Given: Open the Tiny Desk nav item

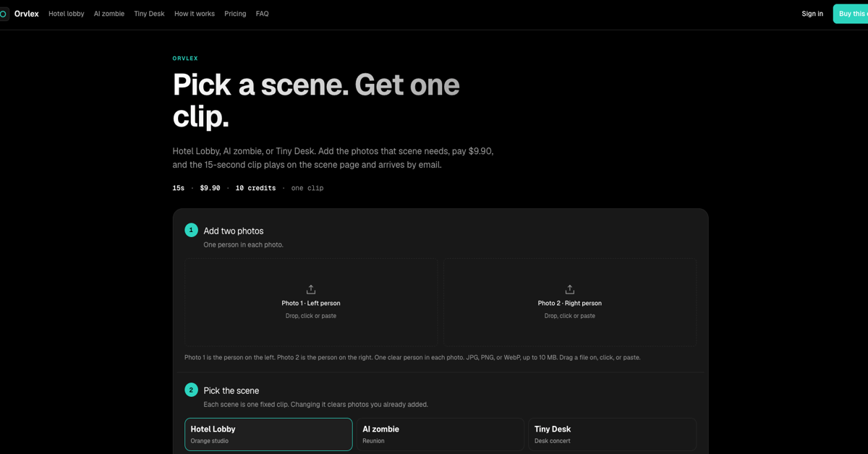Looking at the screenshot, I should (149, 14).
